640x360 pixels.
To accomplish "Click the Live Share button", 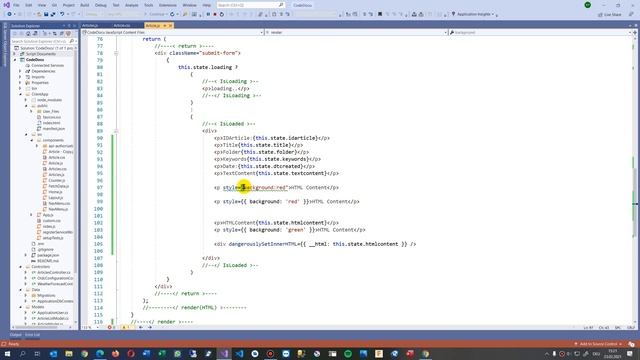I will pos(610,15).
